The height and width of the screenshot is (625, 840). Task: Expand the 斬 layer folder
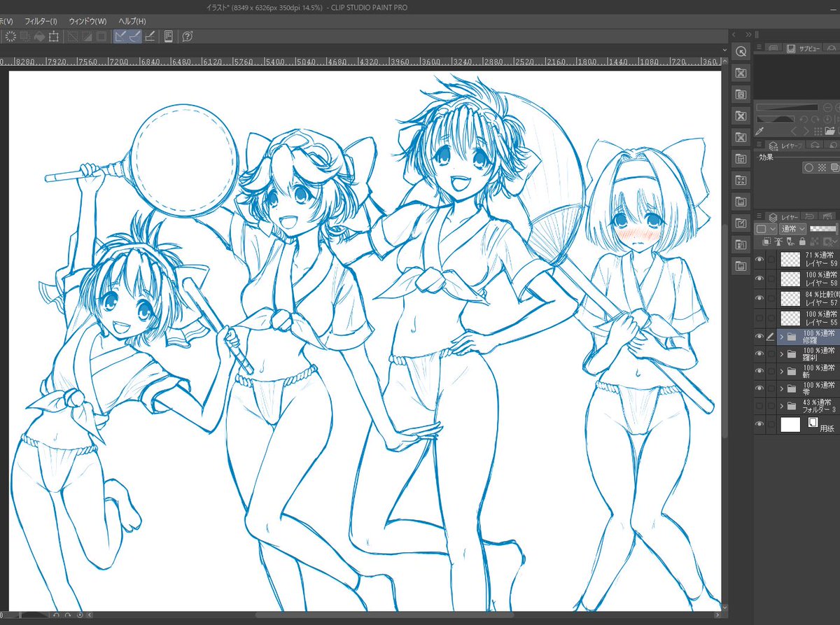781,371
